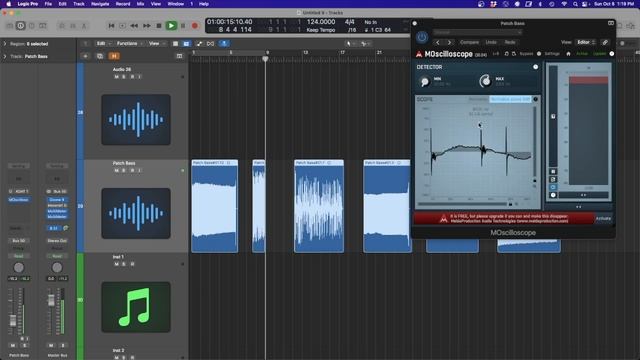The image size is (640, 360).
Task: Go to project beginning in transport
Action: [x=111, y=26]
